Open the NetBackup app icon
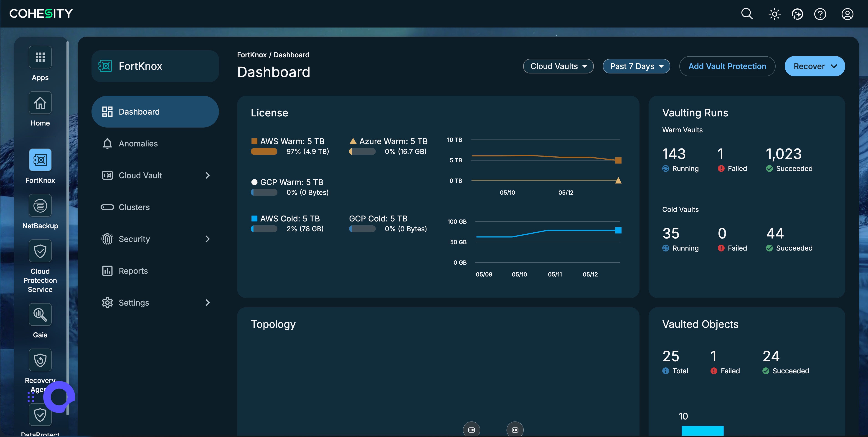This screenshot has height=437, width=868. click(40, 205)
